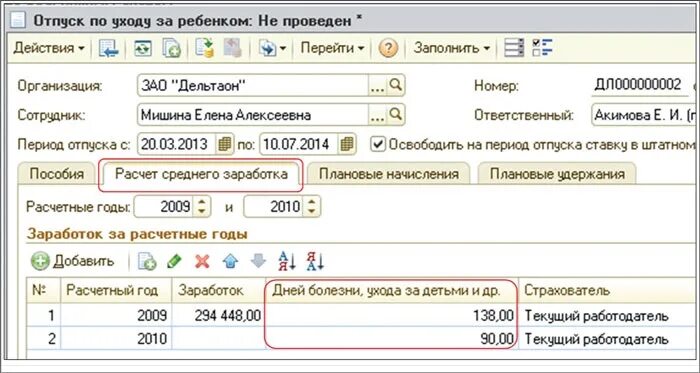Expand the create-based-on dropdown arrow
The width and height of the screenshot is (700, 373).
[283, 48]
